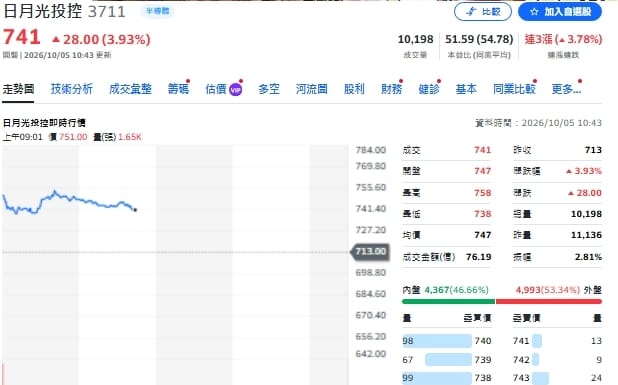Image resolution: width=618 pixels, height=385 pixels.
Task: Click the 51.59 (54.78) 本益比 value
Action: tap(479, 39)
